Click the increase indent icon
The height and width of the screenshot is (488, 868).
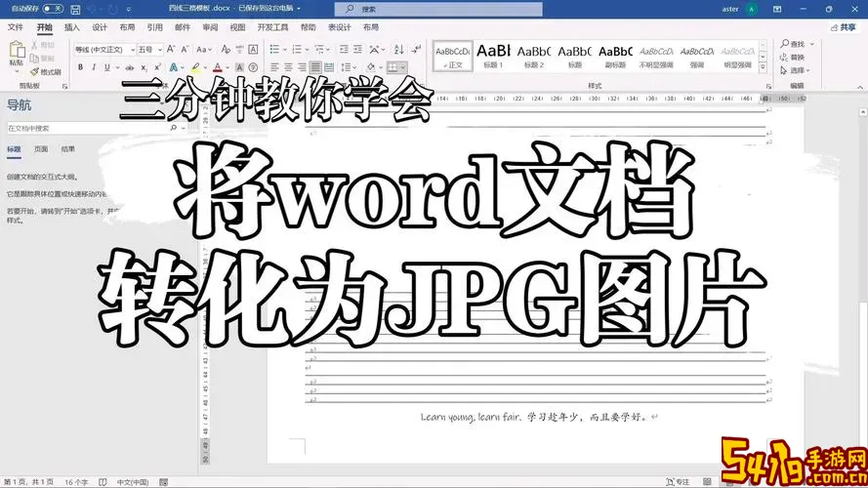tap(357, 49)
